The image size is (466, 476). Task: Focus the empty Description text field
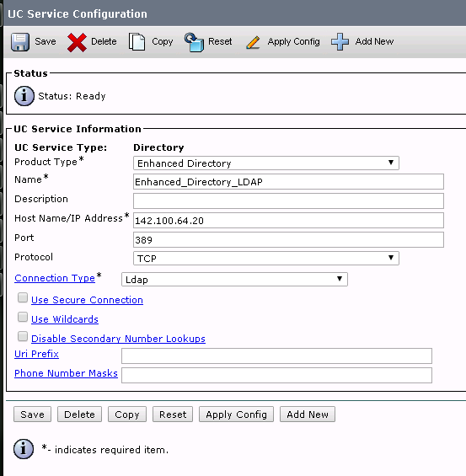(288, 201)
